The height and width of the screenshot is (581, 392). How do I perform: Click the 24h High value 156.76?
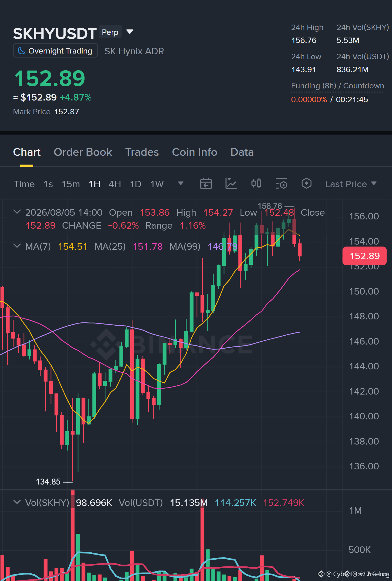(304, 40)
